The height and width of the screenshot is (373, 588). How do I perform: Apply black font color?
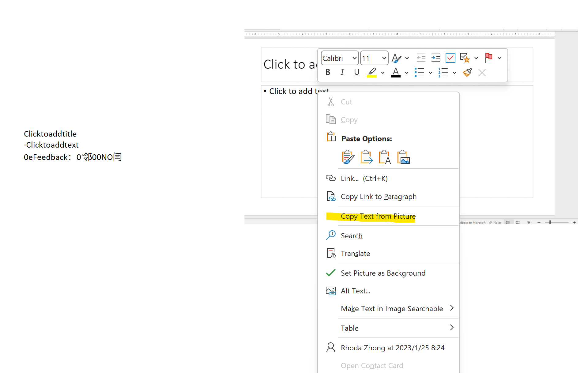[x=396, y=73]
